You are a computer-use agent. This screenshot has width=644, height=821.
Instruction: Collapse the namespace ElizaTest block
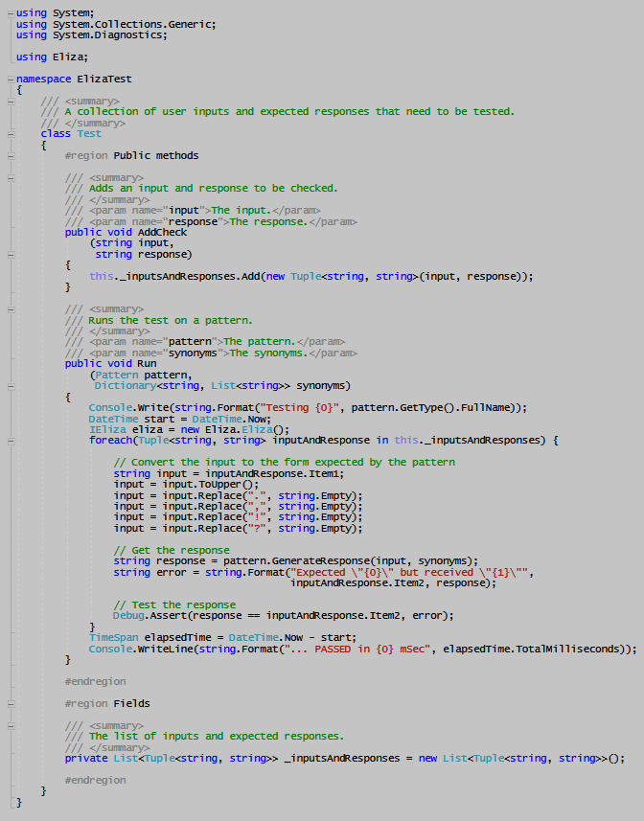(11, 80)
